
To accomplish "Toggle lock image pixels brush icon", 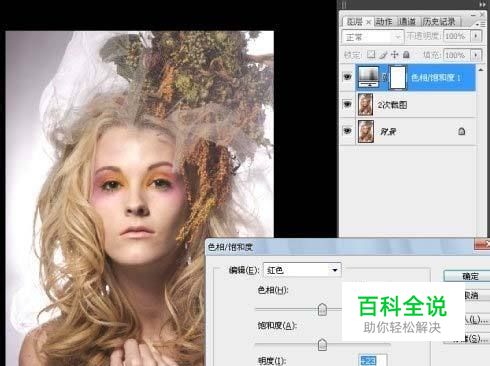I will point(384,54).
